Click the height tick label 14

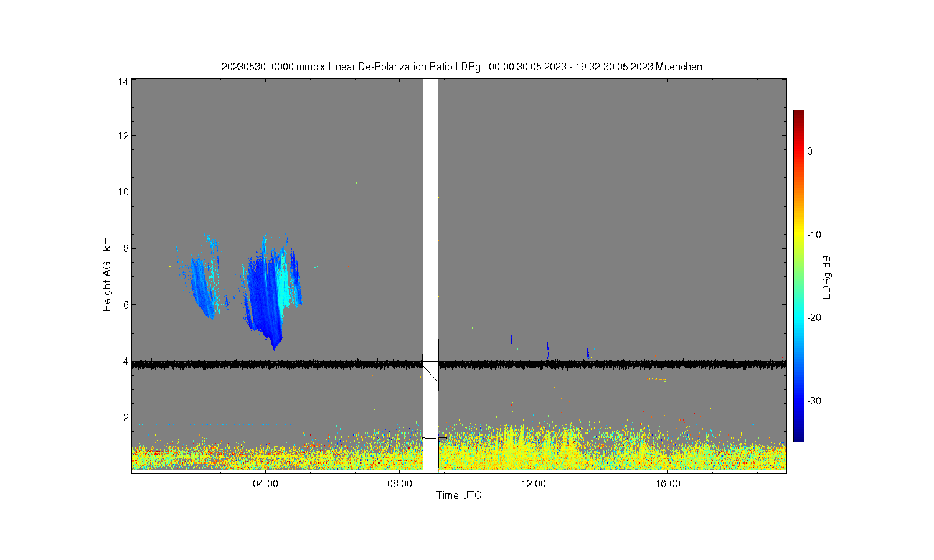pyautogui.click(x=123, y=82)
